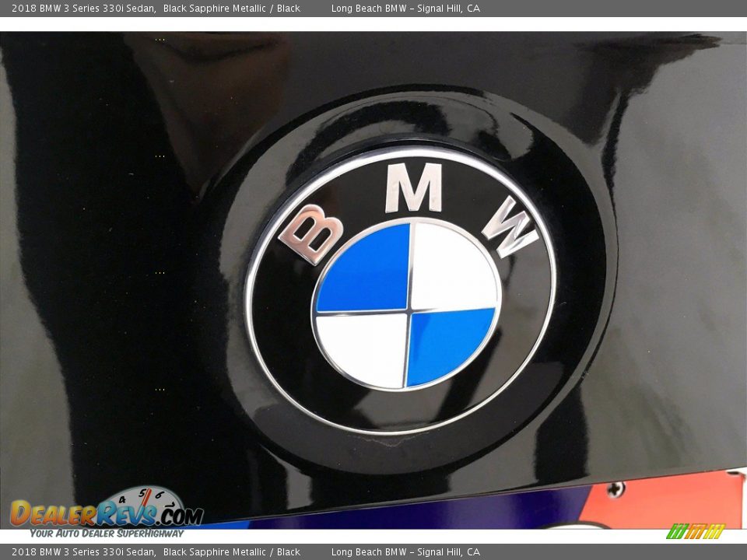This screenshot has width=747, height=560.
Task: Click the top caption '2018 BMW 3 Series 330i Sedan'
Action: pyautogui.click(x=83, y=8)
